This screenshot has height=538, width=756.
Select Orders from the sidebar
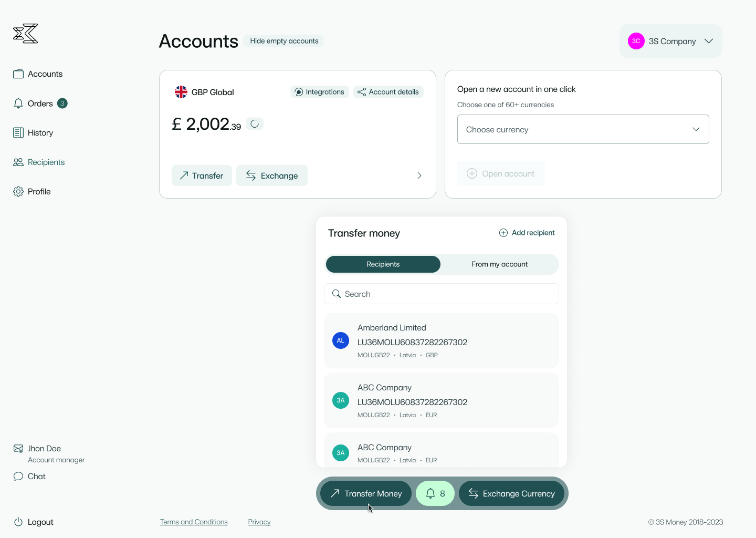40,104
